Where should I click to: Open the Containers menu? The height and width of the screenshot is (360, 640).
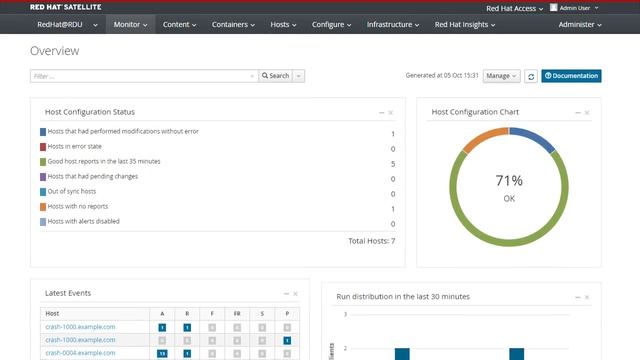click(x=233, y=24)
